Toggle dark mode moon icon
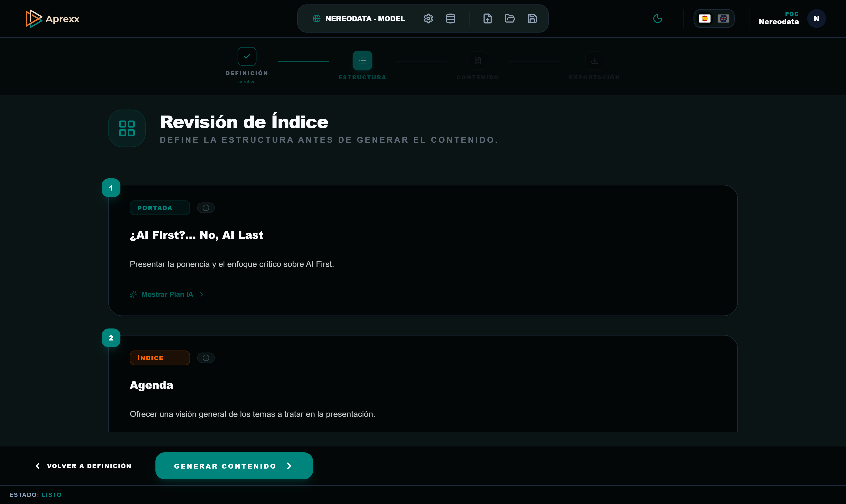This screenshot has width=846, height=504. coord(657,19)
